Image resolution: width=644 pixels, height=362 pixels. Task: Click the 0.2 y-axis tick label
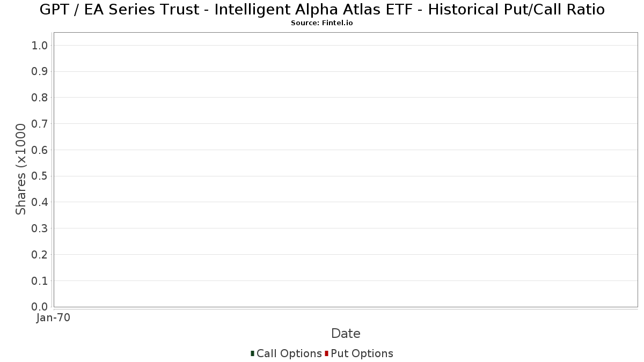click(40, 255)
